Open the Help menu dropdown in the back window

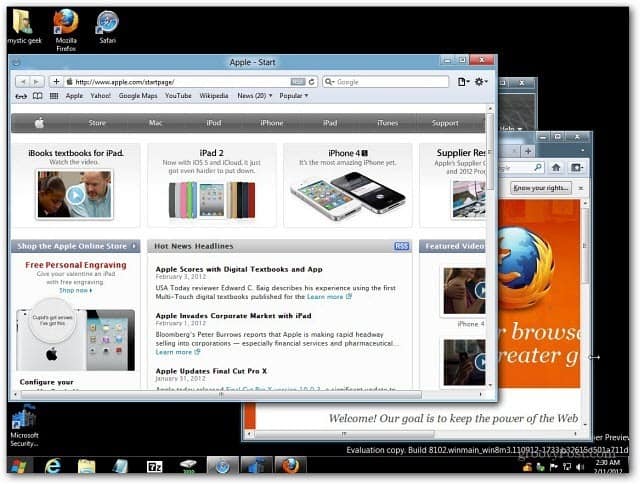[511, 129]
